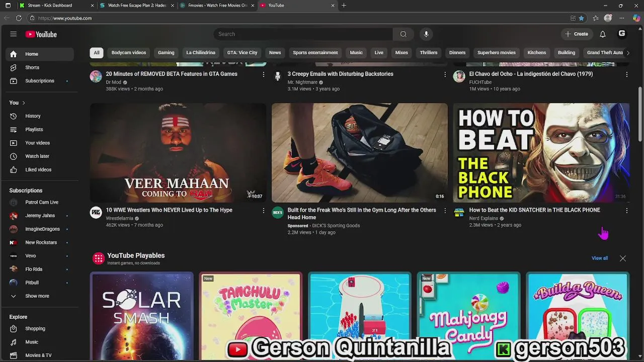
Task: Open Dr Mod channel avatar
Action: pyautogui.click(x=96, y=76)
